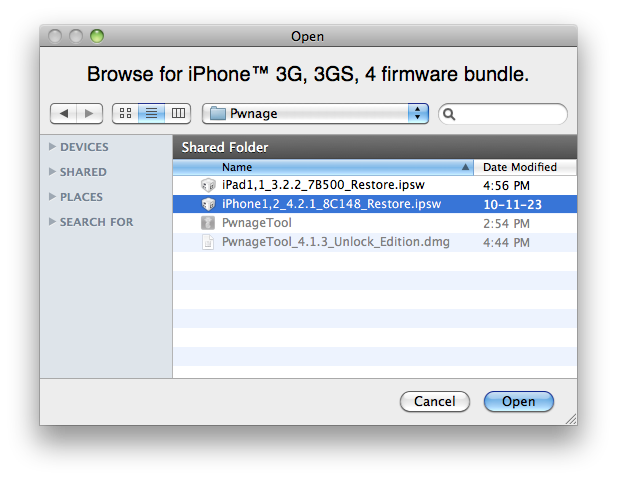
Task: Sort files by Date Modified column
Action: (x=520, y=167)
